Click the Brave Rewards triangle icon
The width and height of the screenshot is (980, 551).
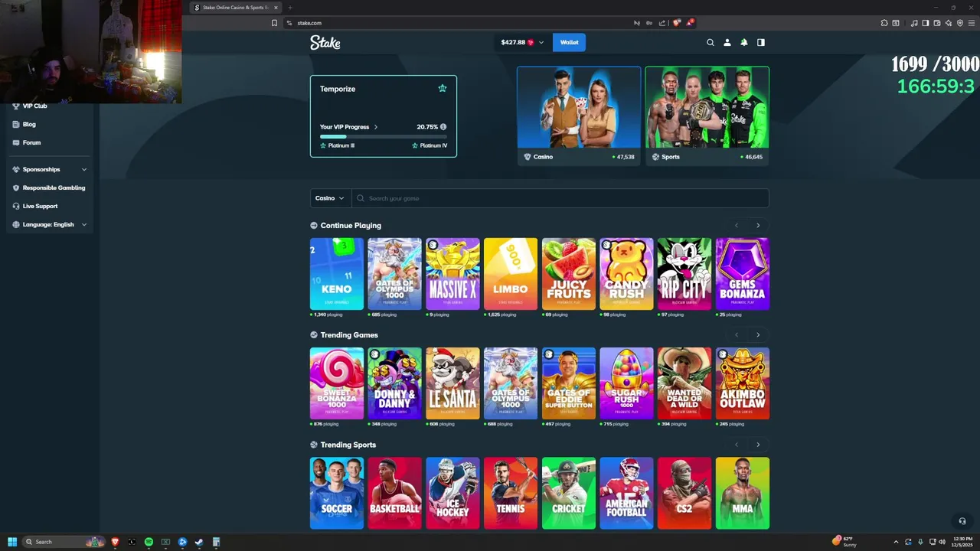pos(689,23)
